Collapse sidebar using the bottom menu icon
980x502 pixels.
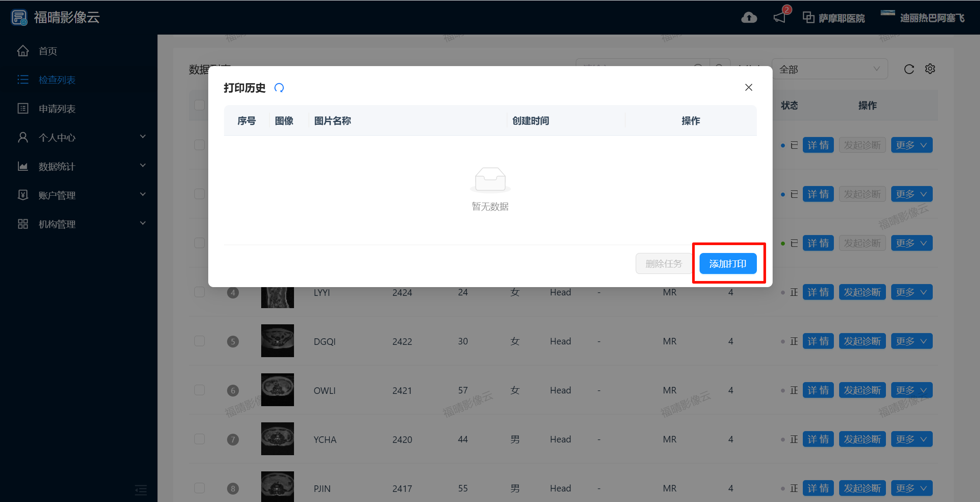tap(140, 489)
